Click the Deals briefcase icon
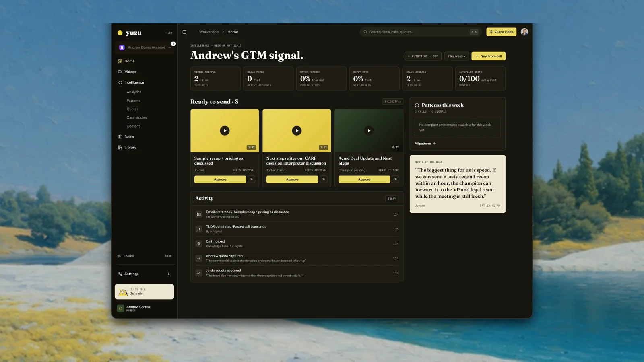 click(x=120, y=137)
